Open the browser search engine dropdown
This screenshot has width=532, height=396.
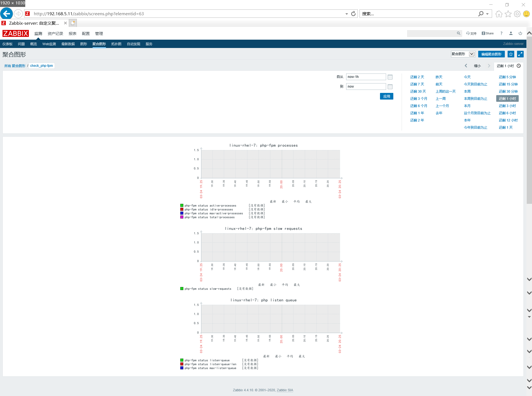(487, 14)
